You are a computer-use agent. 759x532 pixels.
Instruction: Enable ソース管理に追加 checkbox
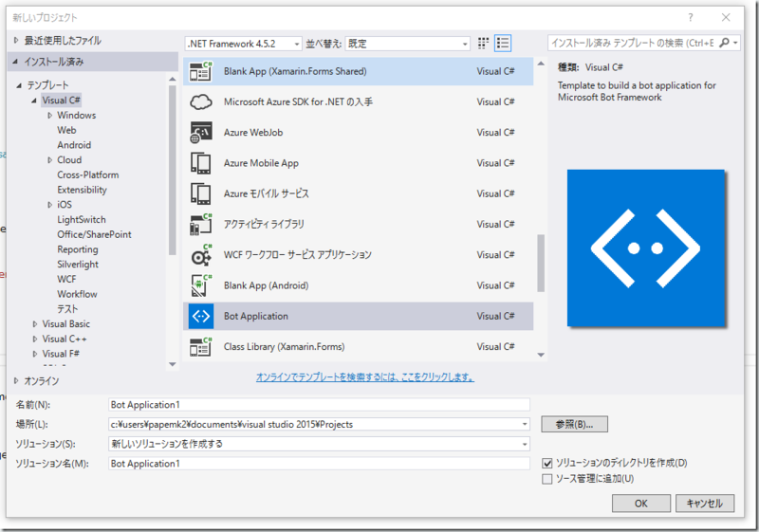point(547,479)
